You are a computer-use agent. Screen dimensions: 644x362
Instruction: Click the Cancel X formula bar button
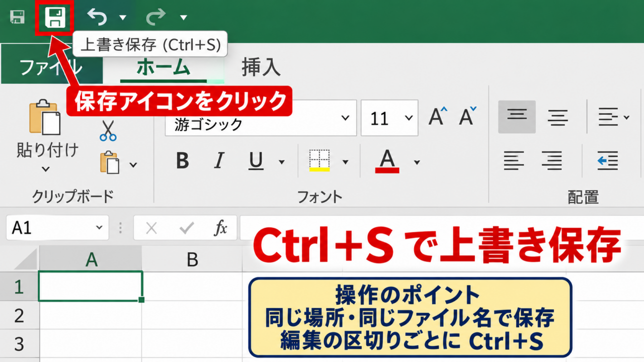[151, 229]
